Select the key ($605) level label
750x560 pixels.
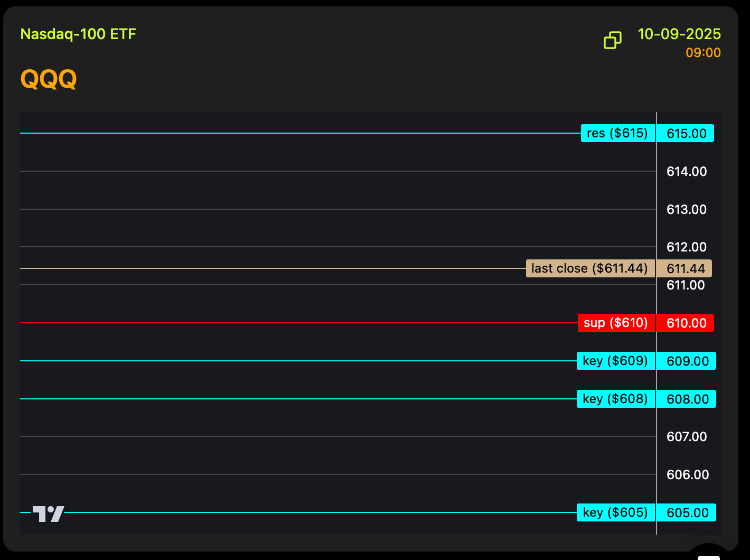(615, 512)
